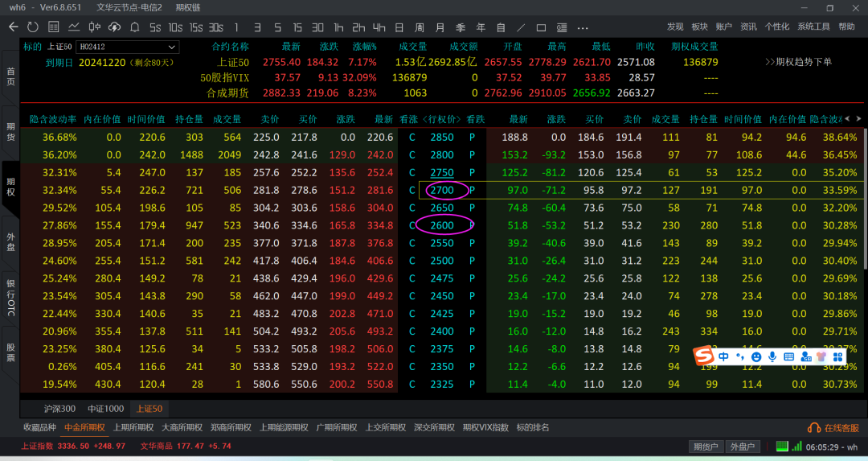Screen dimensions: 868x461
Task: Click the rectangle window layout icon
Action: [542, 27]
